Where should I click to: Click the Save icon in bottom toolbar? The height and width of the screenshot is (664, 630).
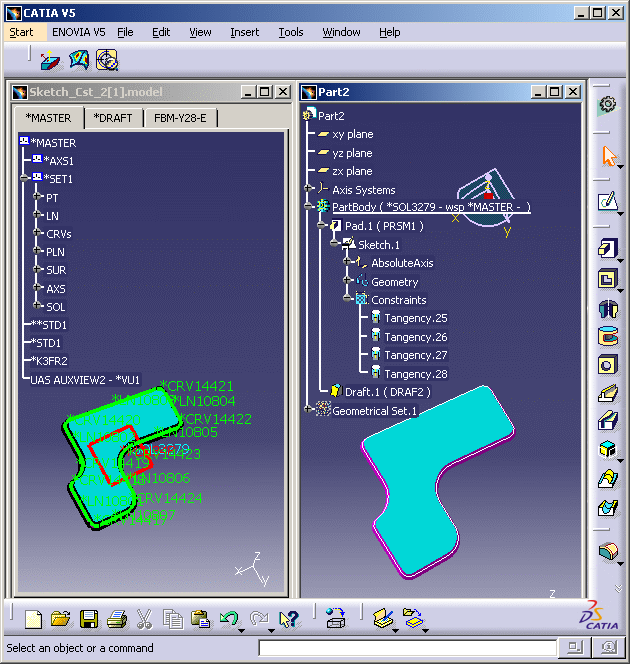[89, 619]
